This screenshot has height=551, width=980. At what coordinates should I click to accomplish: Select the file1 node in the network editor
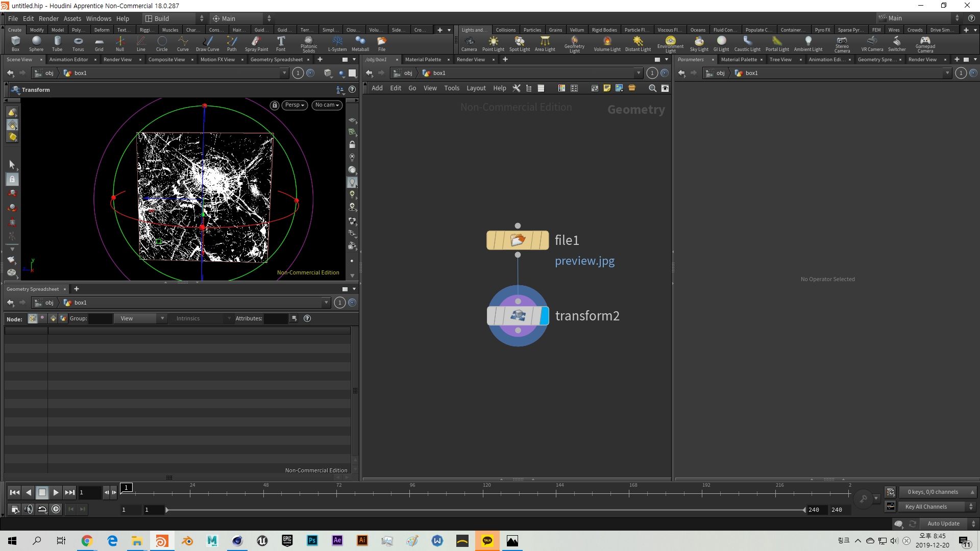[517, 240]
